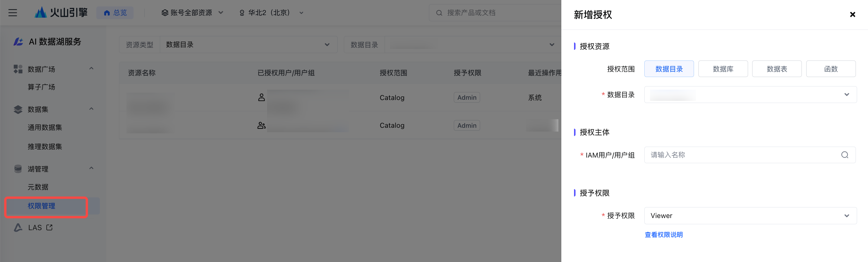Click 系统 in the first table row
This screenshot has width=868, height=262.
tap(535, 98)
